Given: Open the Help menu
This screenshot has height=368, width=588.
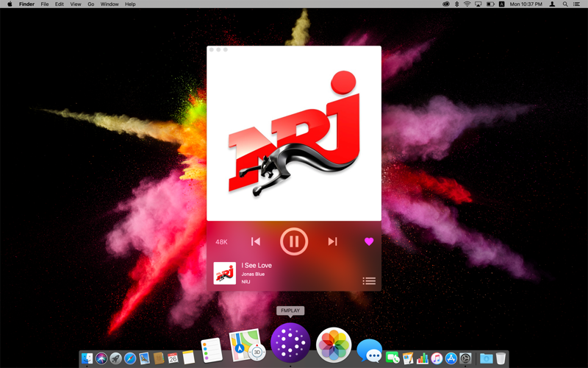Looking at the screenshot, I should tap(130, 4).
